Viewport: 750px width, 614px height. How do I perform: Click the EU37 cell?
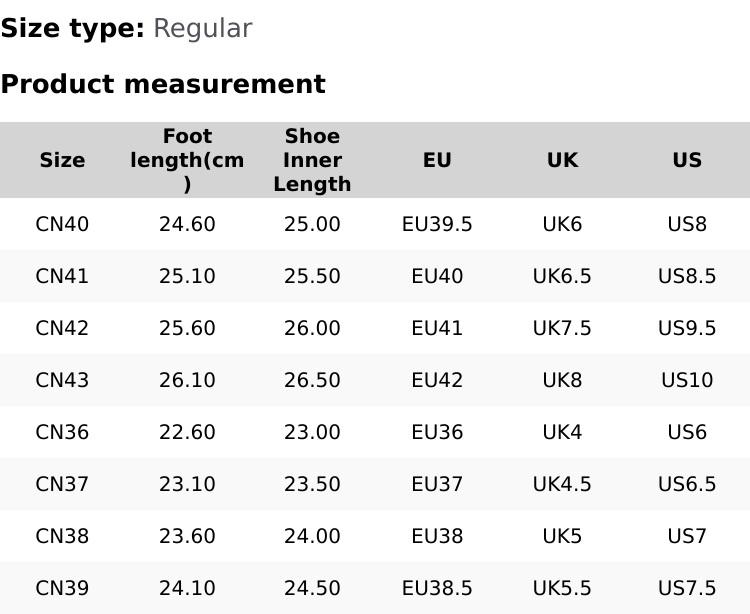point(437,484)
